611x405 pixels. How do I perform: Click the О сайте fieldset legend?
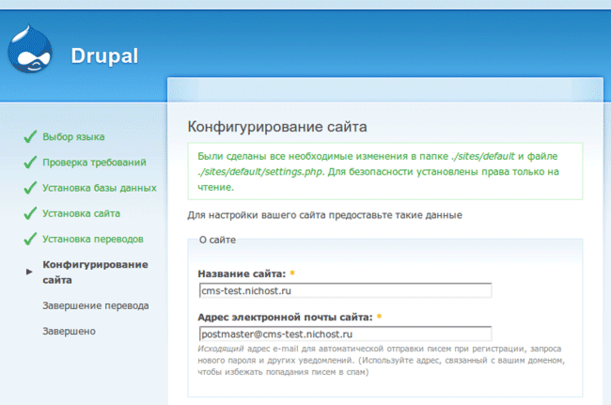tap(217, 240)
